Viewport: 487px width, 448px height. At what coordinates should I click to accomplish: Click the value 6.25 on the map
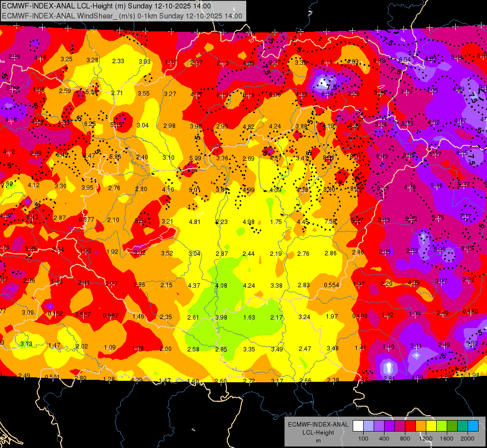90,124
